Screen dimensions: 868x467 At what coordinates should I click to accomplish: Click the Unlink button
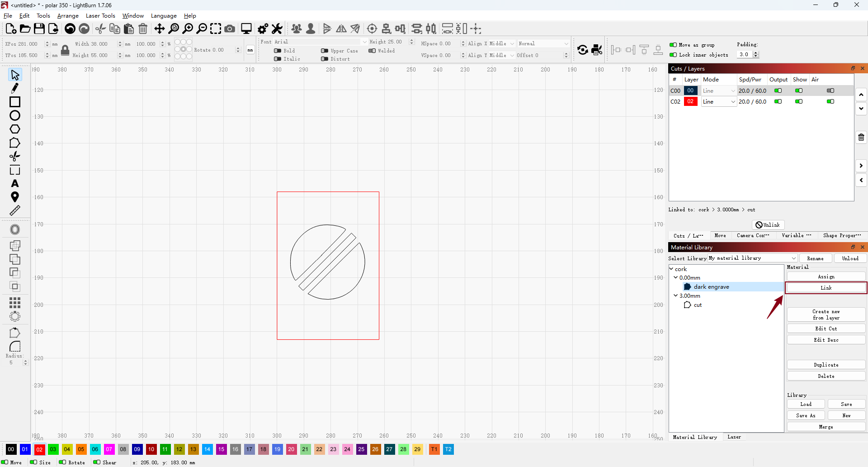(x=768, y=225)
